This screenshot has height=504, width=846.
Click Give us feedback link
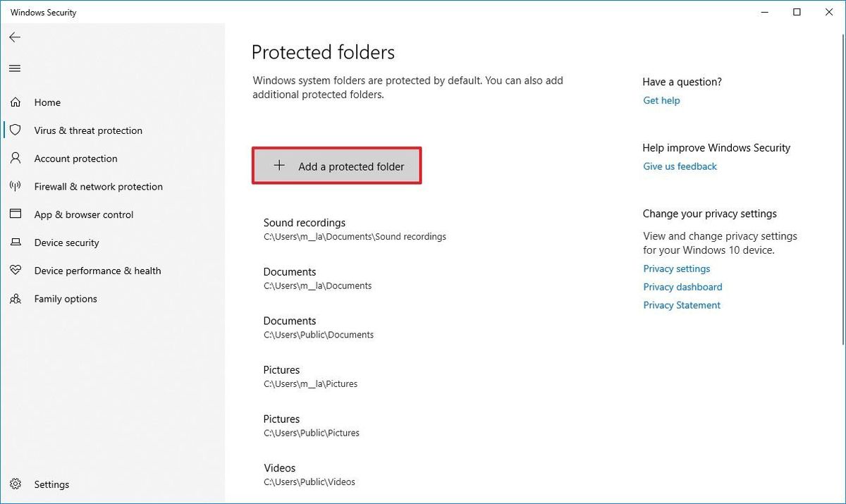coord(680,166)
